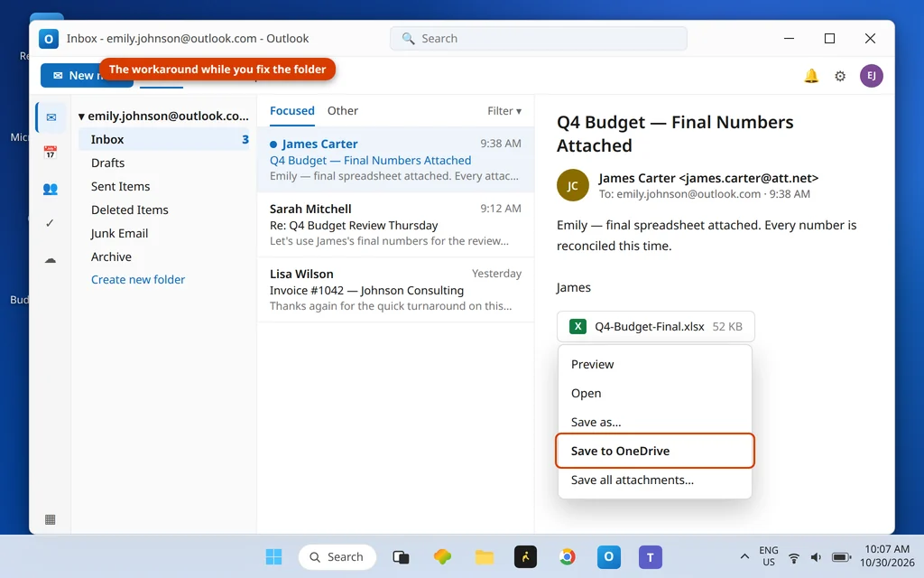Click Create new folder link

point(138,280)
